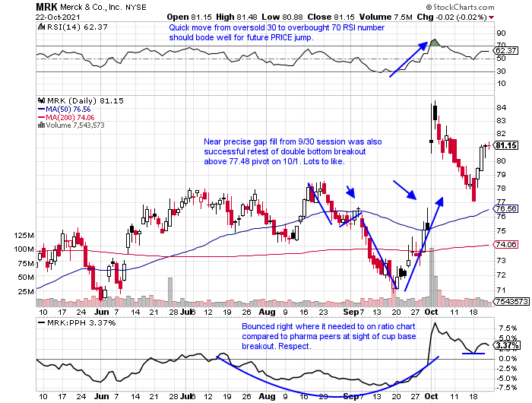
Task: Click Oct on the price chart date axis
Action: click(x=431, y=312)
